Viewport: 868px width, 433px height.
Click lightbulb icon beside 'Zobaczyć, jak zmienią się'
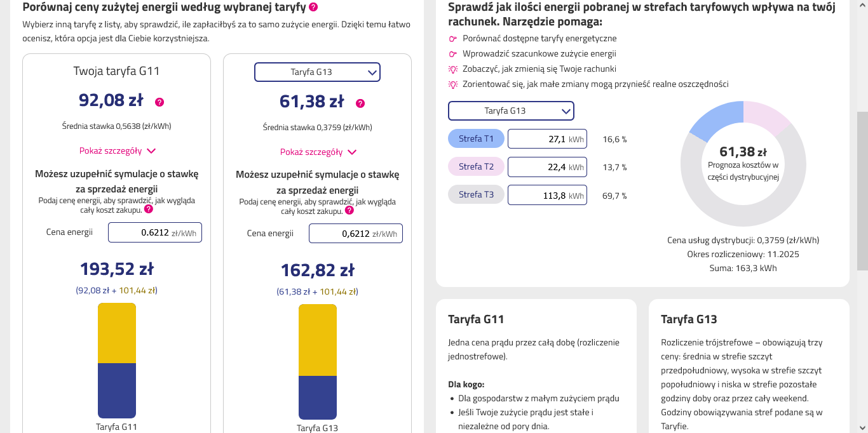(x=453, y=69)
